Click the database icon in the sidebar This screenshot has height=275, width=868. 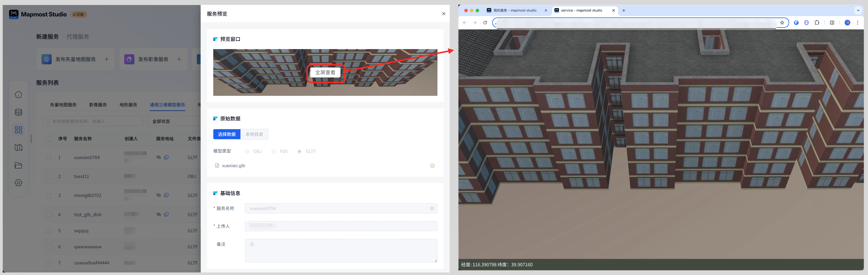(x=19, y=112)
